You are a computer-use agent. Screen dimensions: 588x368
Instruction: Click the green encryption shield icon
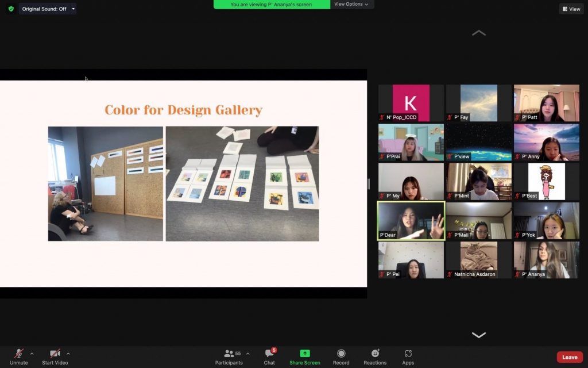pyautogui.click(x=10, y=9)
